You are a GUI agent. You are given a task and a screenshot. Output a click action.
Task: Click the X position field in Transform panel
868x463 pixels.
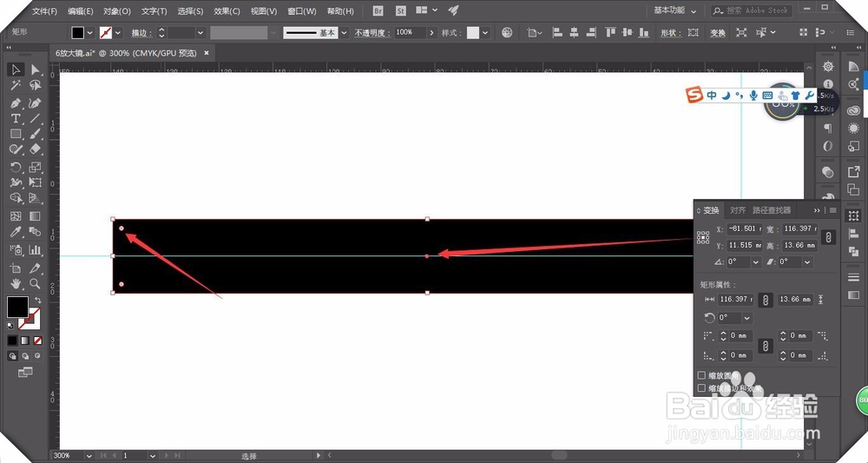744,228
